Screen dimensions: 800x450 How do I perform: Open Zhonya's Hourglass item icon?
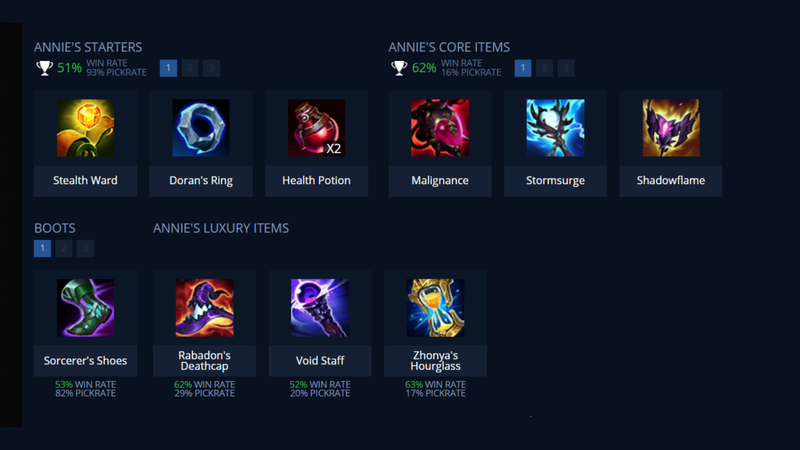435,308
